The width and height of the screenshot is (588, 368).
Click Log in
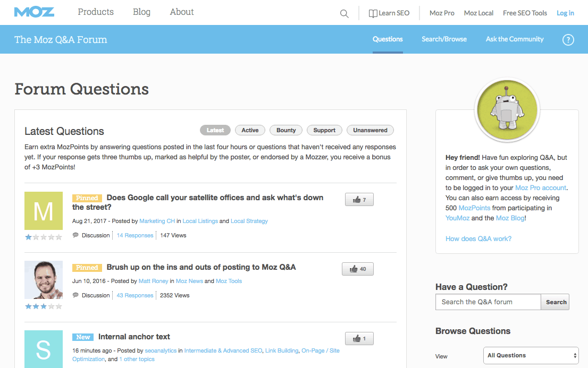click(565, 13)
